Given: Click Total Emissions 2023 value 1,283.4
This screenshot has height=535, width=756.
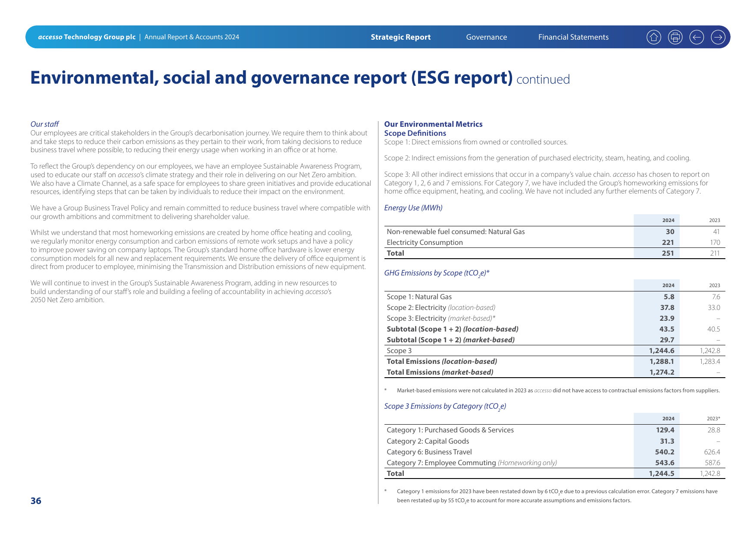Looking at the screenshot, I should pyautogui.click(x=710, y=362).
